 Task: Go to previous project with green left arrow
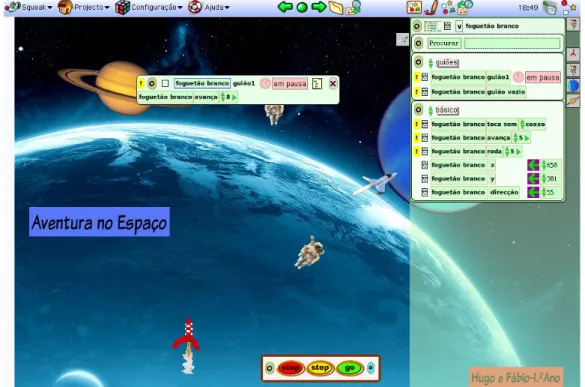tap(285, 7)
